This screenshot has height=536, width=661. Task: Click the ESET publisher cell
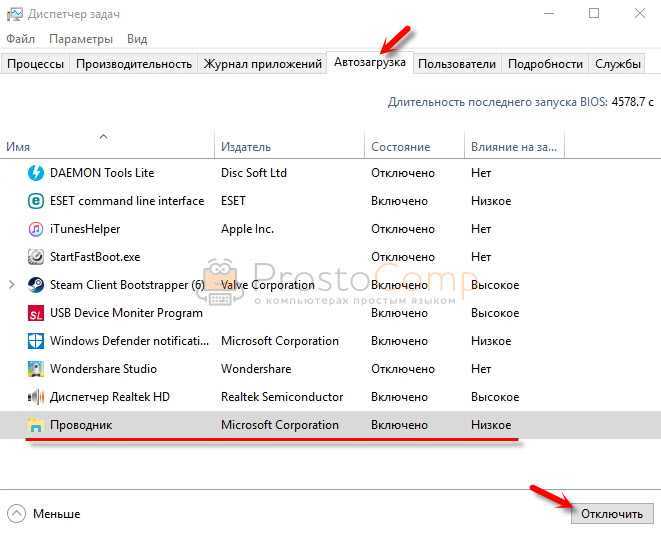tap(233, 201)
